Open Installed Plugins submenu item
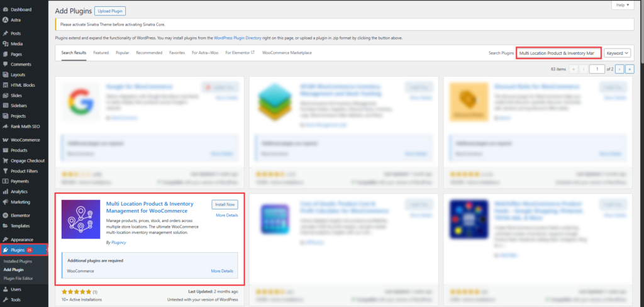 pos(18,260)
